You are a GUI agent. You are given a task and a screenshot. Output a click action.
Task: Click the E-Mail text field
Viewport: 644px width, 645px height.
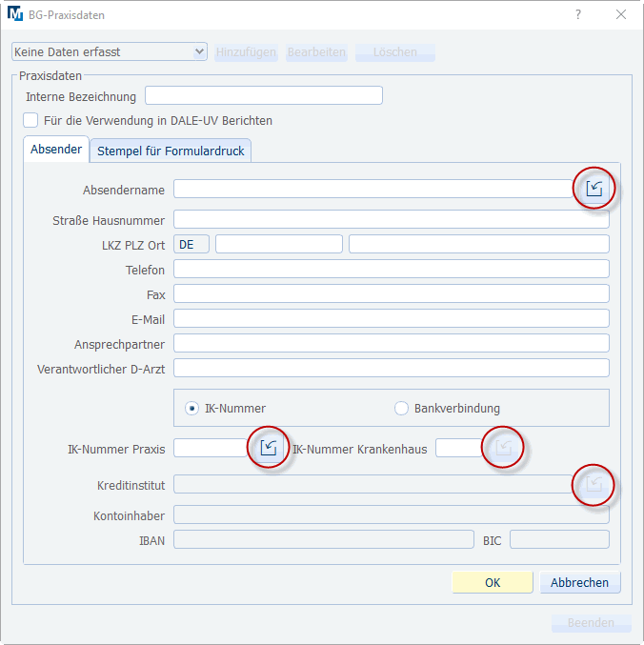pos(391,318)
